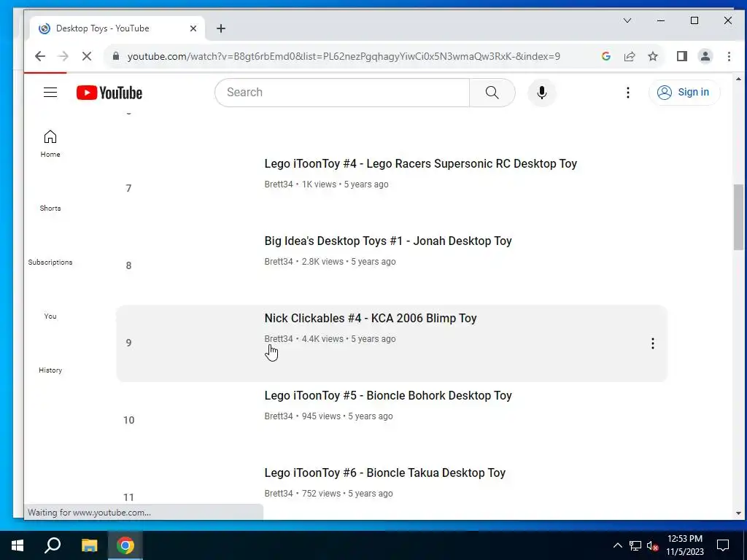Start voice search with the microphone icon
The image size is (747, 560).
(x=542, y=93)
